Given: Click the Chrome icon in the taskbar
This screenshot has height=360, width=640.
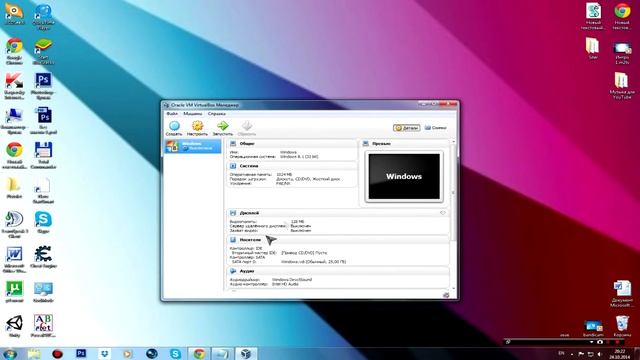Looking at the screenshot, I should (199, 353).
